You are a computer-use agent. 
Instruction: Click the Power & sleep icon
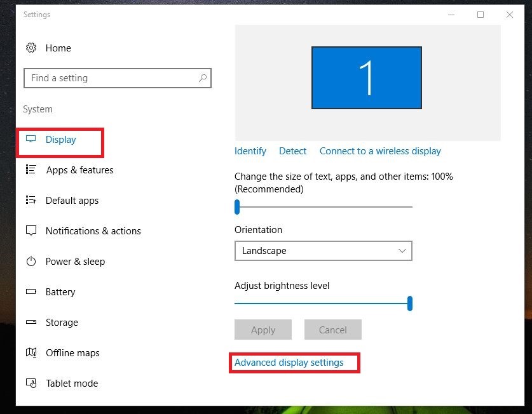[x=31, y=261]
